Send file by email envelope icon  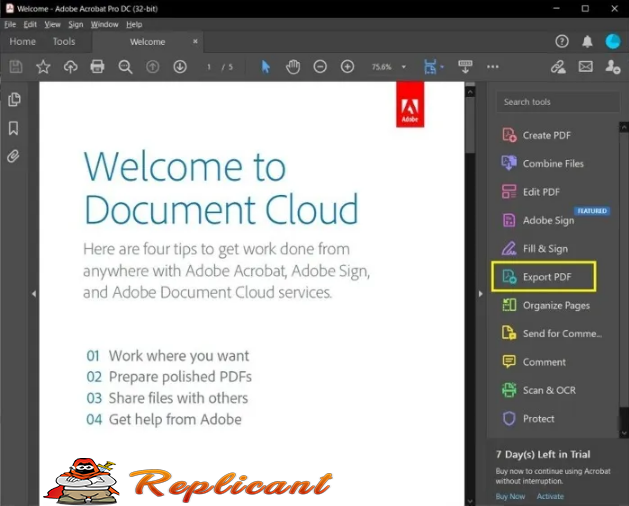[586, 66]
